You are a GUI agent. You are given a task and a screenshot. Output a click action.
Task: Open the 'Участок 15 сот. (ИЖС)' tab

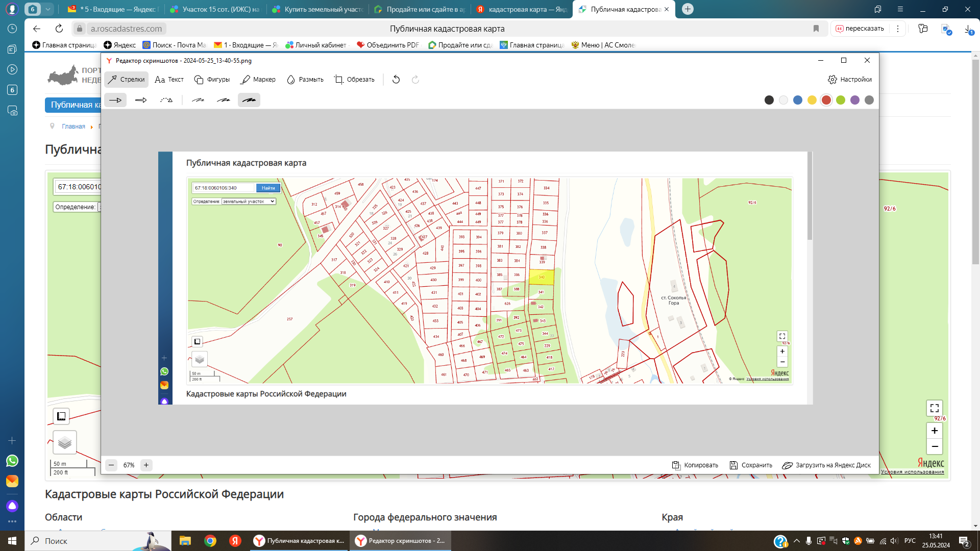tap(214, 9)
